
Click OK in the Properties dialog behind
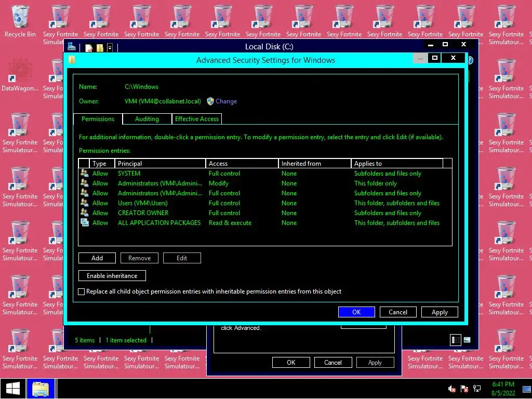coord(291,362)
